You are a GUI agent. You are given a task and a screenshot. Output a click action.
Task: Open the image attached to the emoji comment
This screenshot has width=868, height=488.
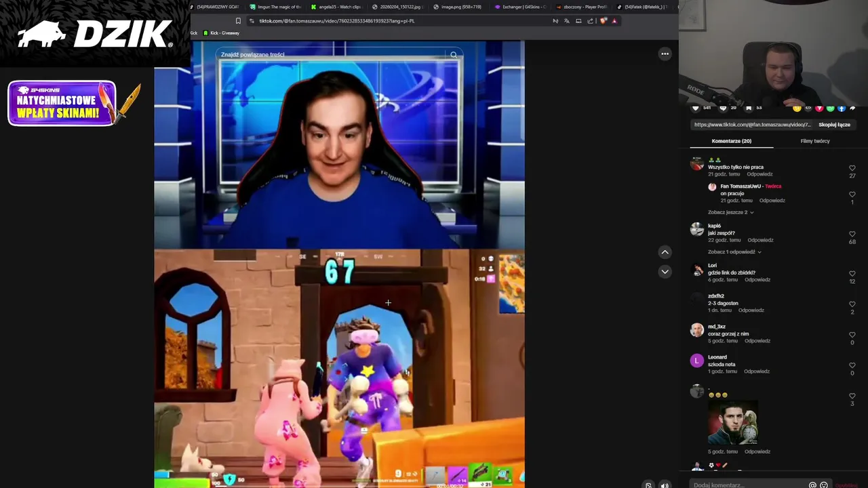[x=732, y=423]
